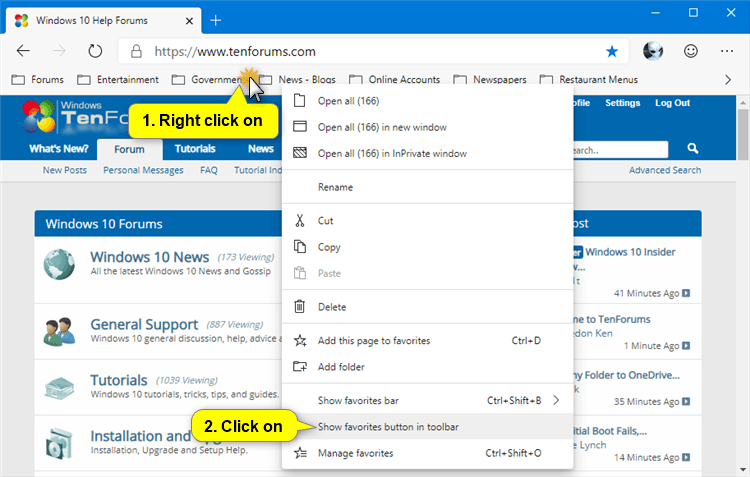Choose Open all (166) in context menu
The image size is (750, 477).
tap(428, 101)
